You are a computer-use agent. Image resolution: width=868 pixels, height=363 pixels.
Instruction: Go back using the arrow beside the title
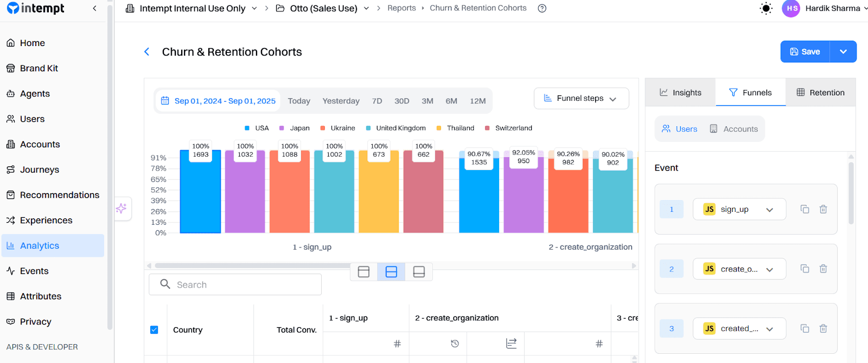(146, 51)
